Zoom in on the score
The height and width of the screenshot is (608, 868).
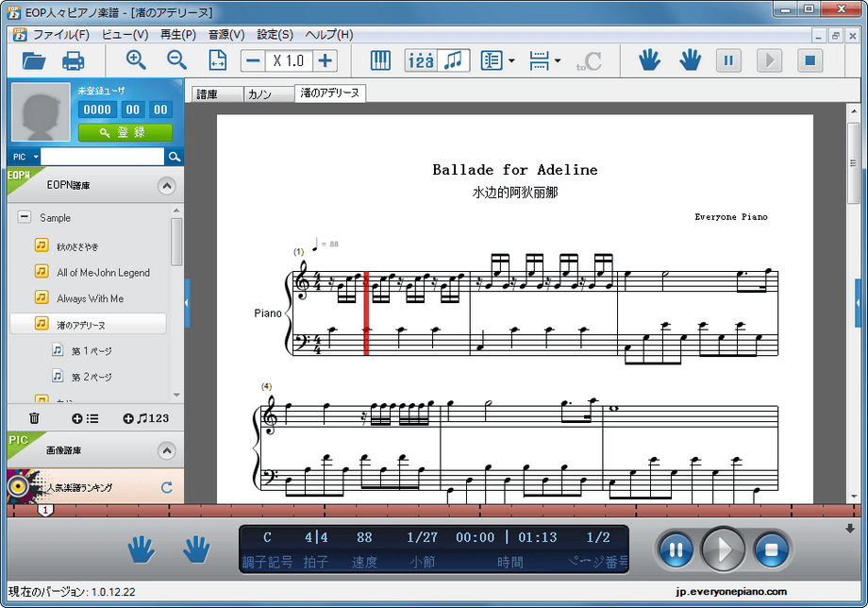point(136,59)
